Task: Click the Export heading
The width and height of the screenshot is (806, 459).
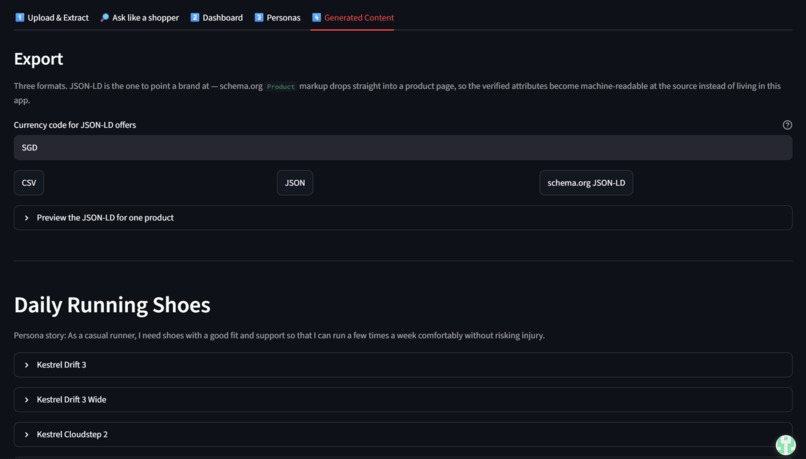Action: (x=39, y=59)
